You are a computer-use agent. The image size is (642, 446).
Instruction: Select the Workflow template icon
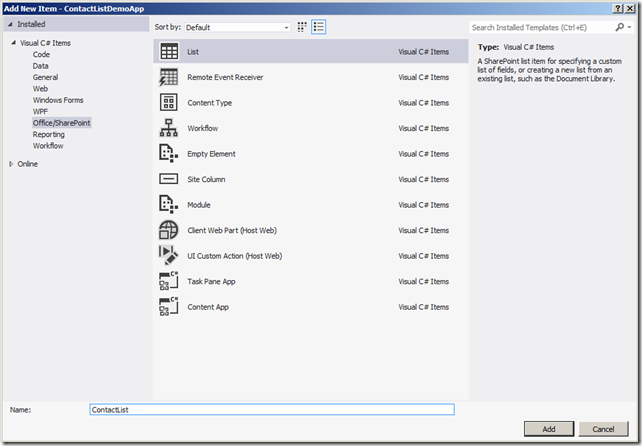point(168,128)
